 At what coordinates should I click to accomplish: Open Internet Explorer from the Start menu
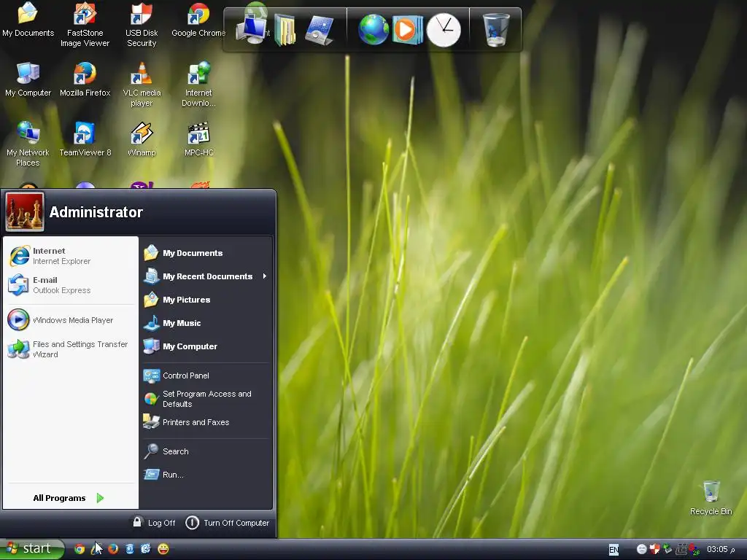click(71, 256)
